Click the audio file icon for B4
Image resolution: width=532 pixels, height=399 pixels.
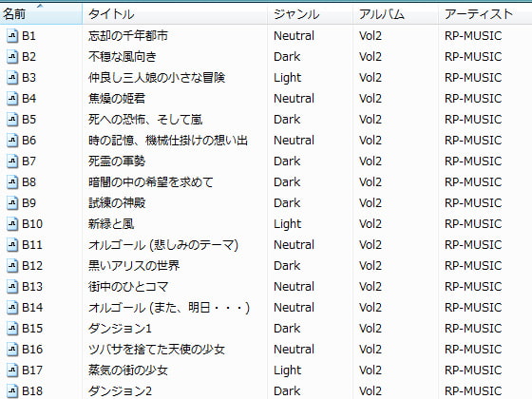tap(12, 99)
